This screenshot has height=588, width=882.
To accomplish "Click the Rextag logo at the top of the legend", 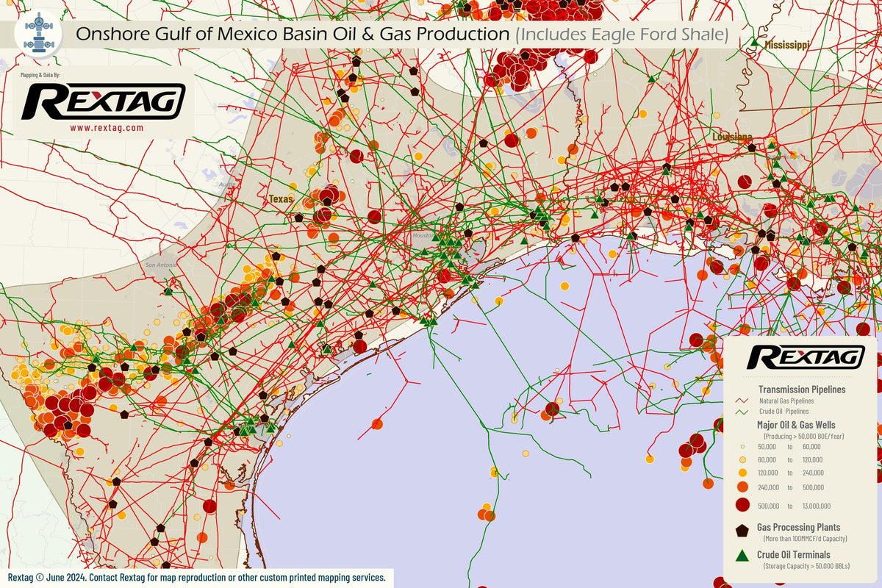I will [x=806, y=356].
